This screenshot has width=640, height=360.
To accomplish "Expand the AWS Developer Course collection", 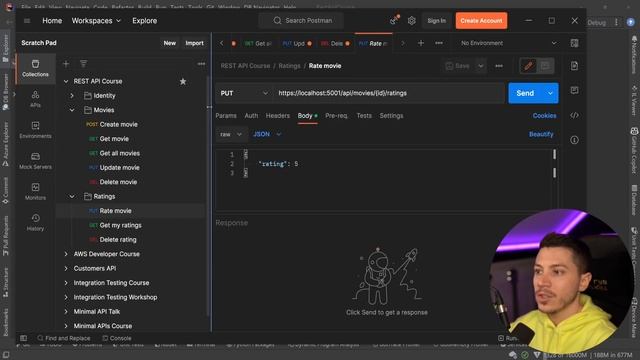I will pos(66,254).
